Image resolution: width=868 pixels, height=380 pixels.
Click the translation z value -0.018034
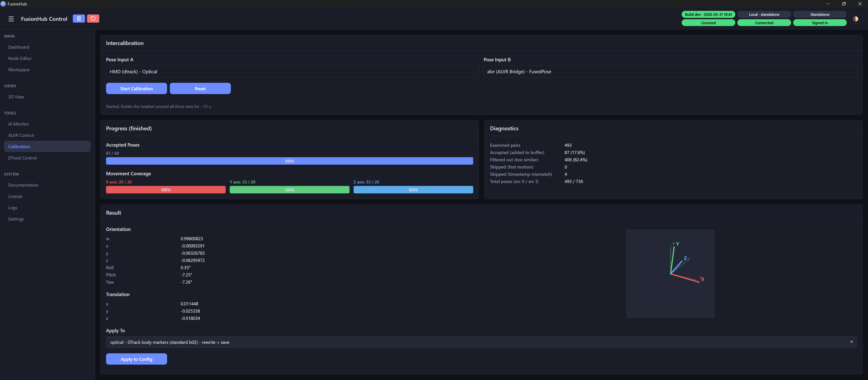[x=190, y=318]
